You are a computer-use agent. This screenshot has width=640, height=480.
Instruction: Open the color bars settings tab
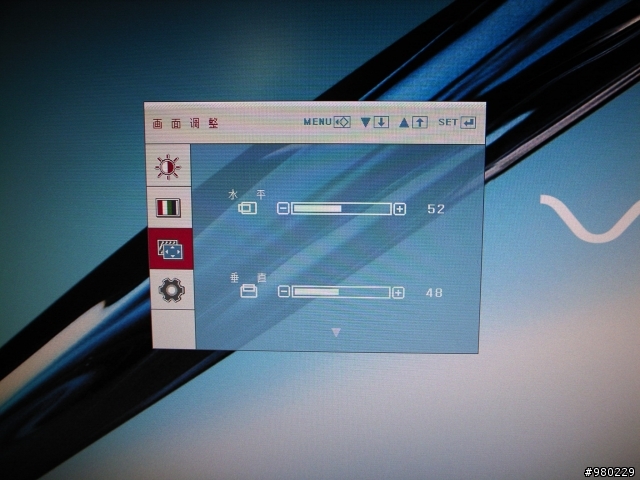point(169,207)
